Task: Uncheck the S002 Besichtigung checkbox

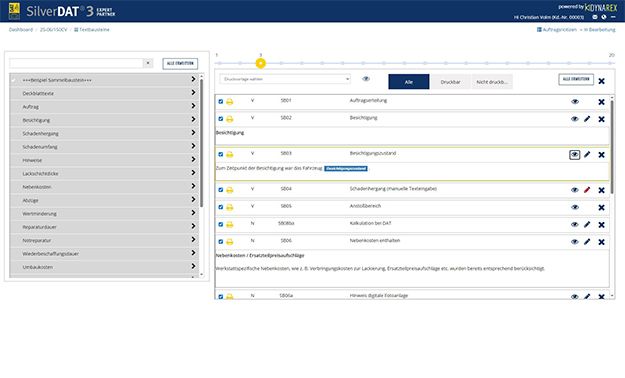Action: [221, 119]
